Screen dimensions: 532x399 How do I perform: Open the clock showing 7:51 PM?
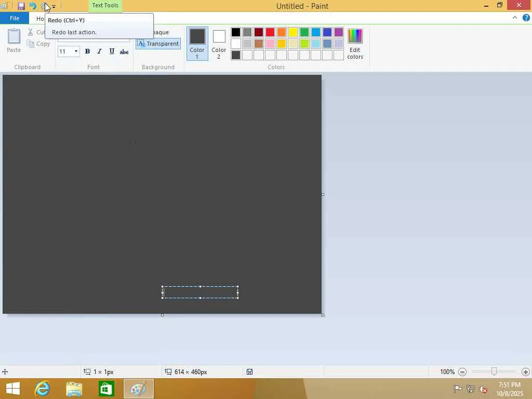(x=510, y=389)
